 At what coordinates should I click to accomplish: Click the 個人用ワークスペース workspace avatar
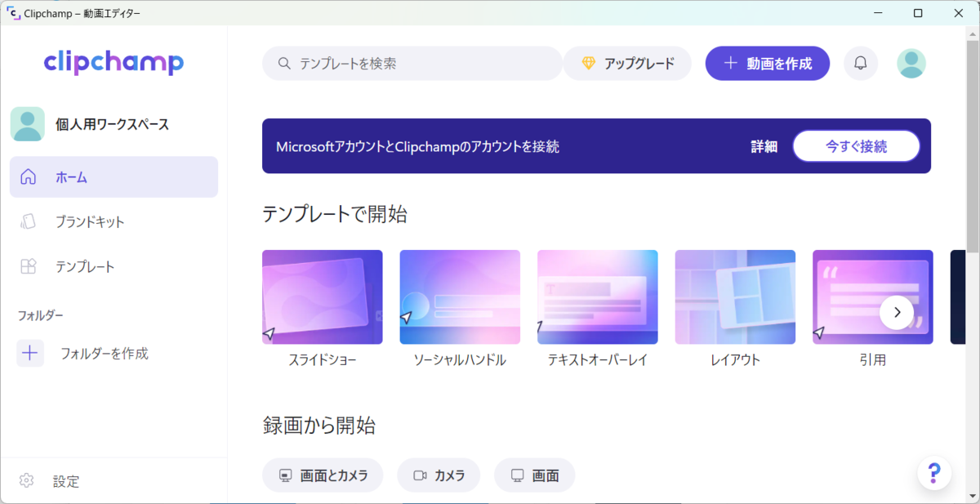(x=28, y=124)
